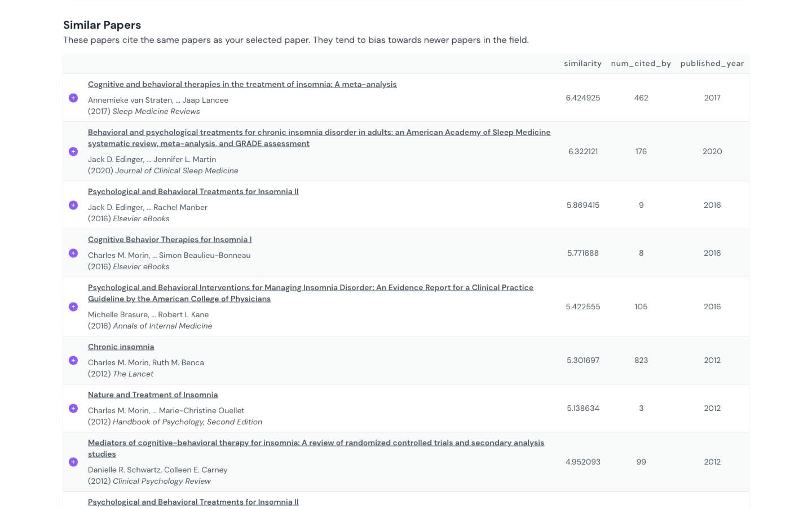The height and width of the screenshot is (508, 812).
Task: Click the similarity value 6.424925
Action: click(x=583, y=98)
